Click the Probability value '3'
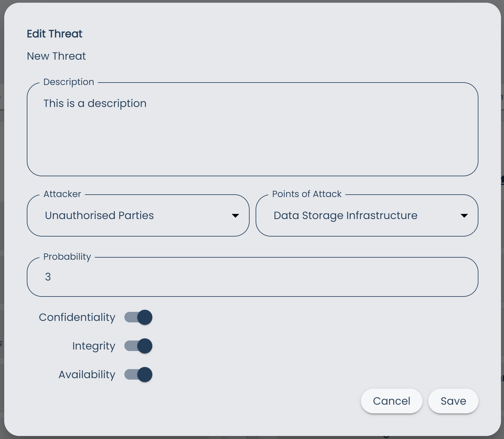This screenshot has height=439, width=504. click(48, 277)
